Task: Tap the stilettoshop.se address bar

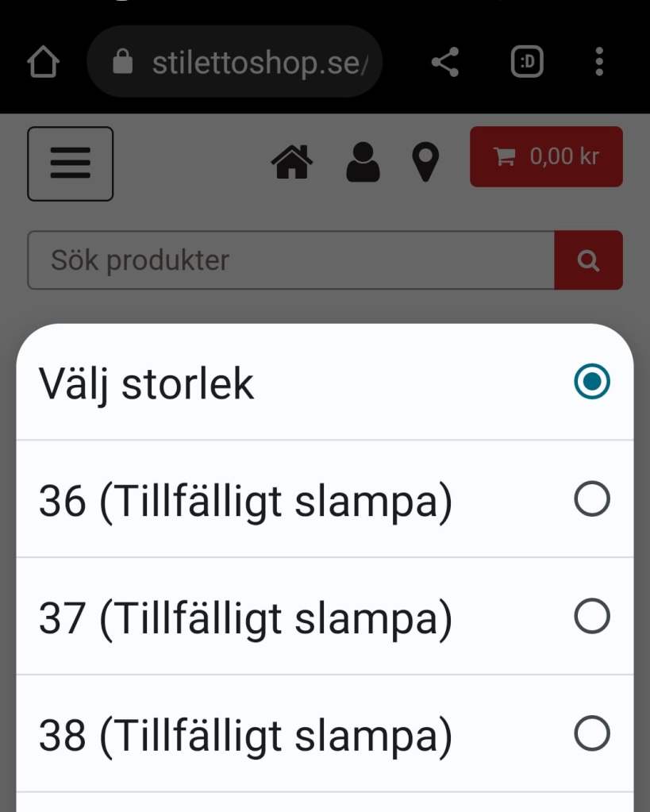Action: (x=254, y=62)
